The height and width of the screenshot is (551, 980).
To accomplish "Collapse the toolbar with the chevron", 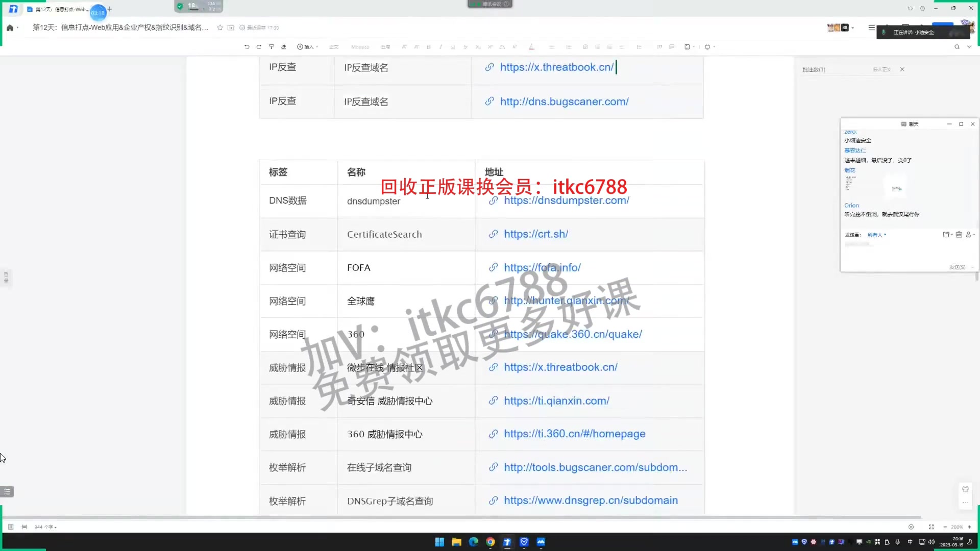I will click(969, 46).
